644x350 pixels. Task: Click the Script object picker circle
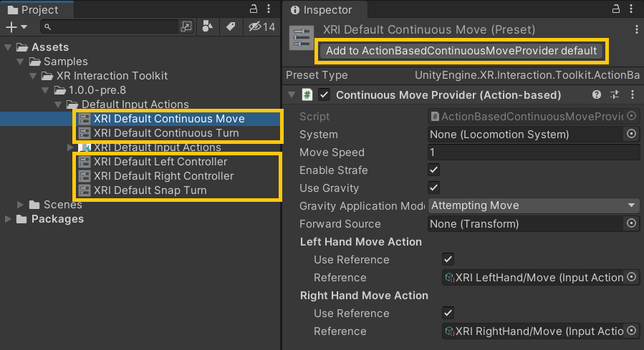632,116
